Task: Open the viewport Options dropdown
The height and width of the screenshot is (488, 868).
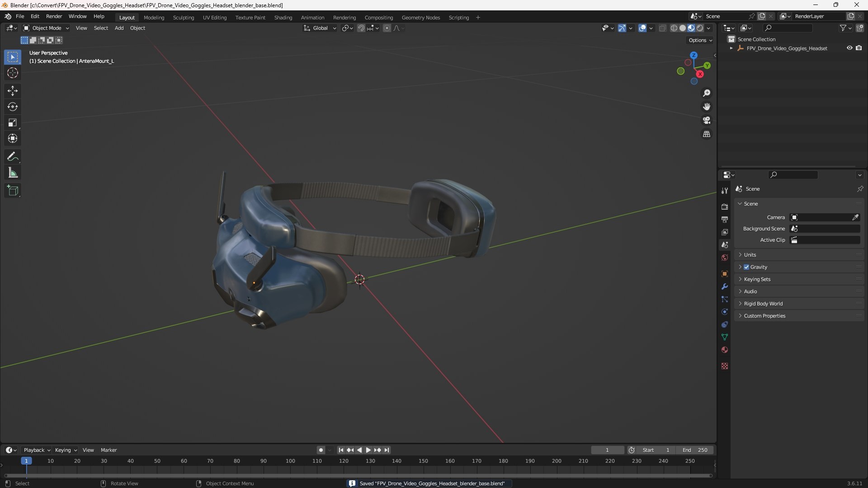Action: coord(700,40)
